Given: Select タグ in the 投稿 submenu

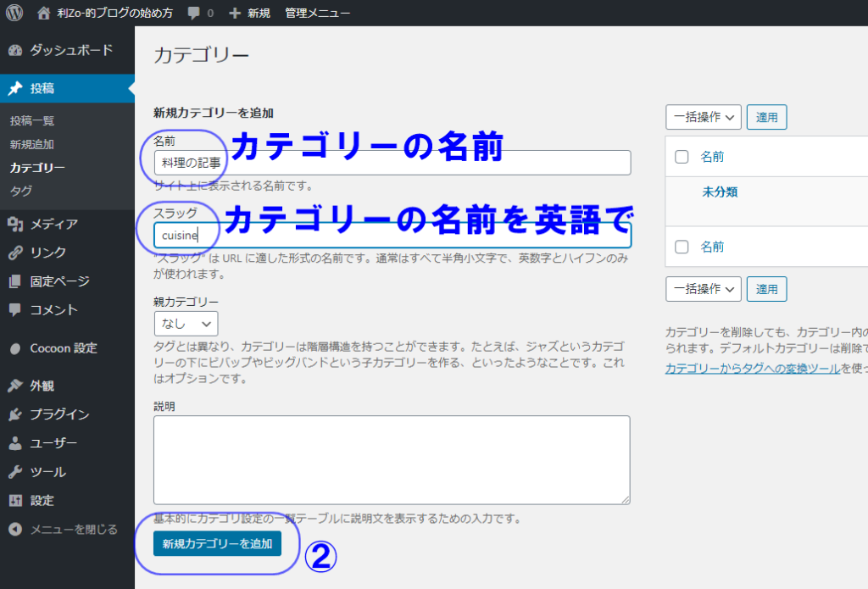Looking at the screenshot, I should click(21, 191).
